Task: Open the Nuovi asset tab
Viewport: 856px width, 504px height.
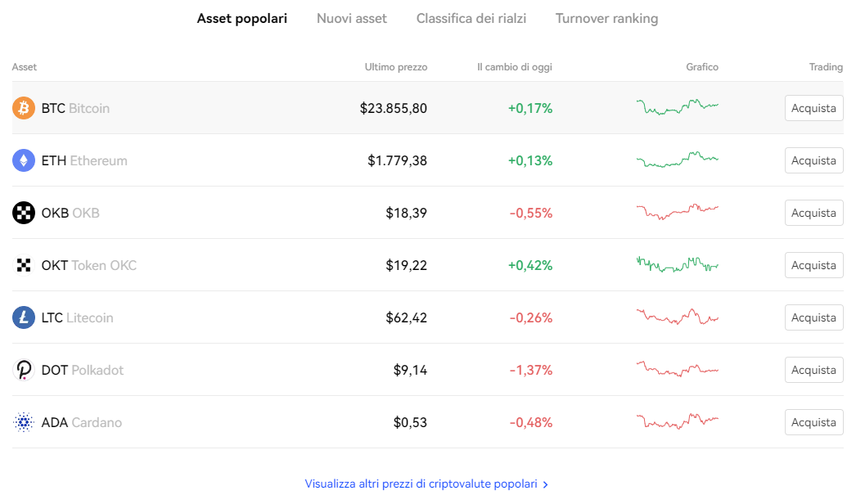Action: [352, 19]
